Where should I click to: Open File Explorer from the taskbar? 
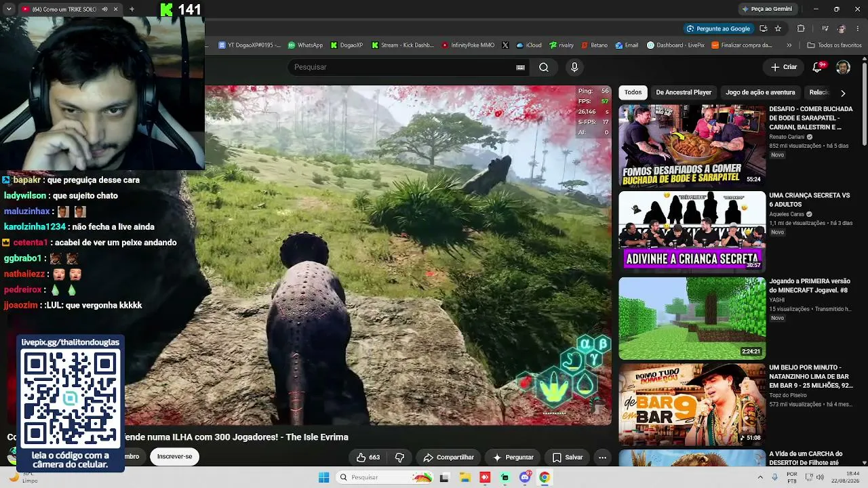tap(465, 477)
